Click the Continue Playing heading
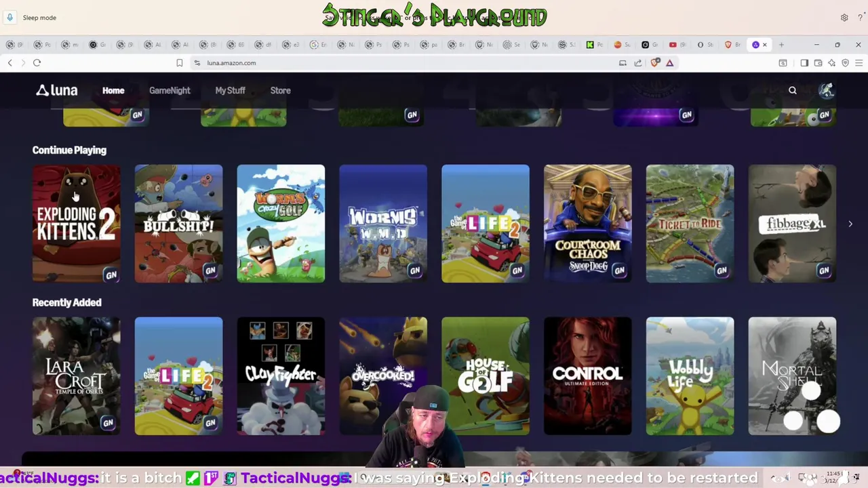Image resolution: width=868 pixels, height=488 pixels. [69, 150]
